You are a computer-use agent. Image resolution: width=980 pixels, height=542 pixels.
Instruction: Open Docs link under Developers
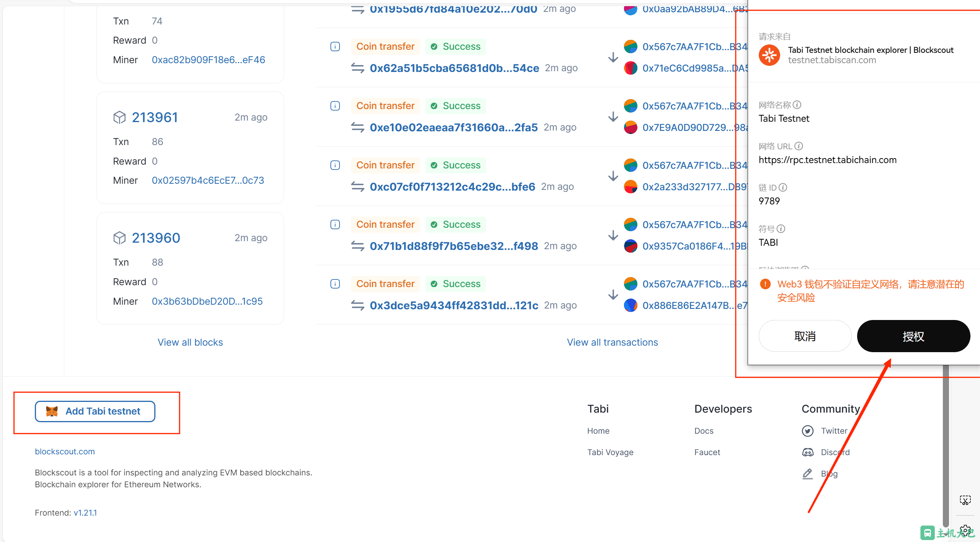point(704,431)
